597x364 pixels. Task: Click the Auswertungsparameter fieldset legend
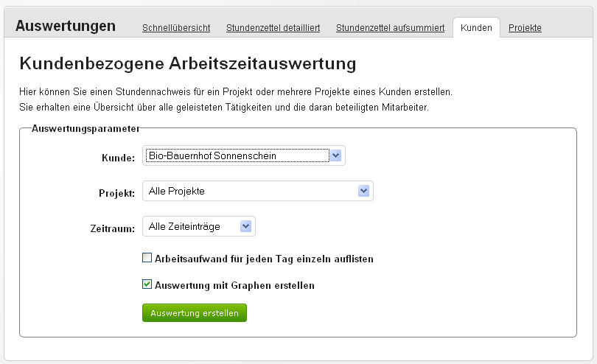pos(85,128)
